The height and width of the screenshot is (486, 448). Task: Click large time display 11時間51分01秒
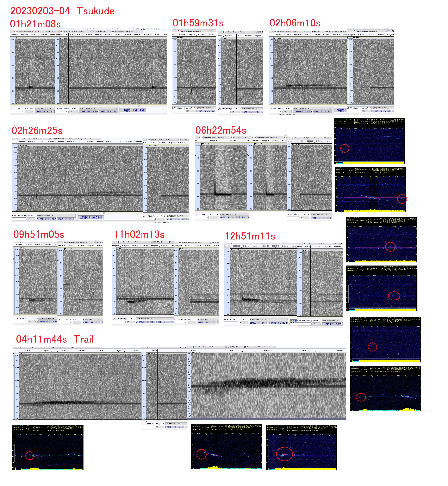click(x=132, y=110)
